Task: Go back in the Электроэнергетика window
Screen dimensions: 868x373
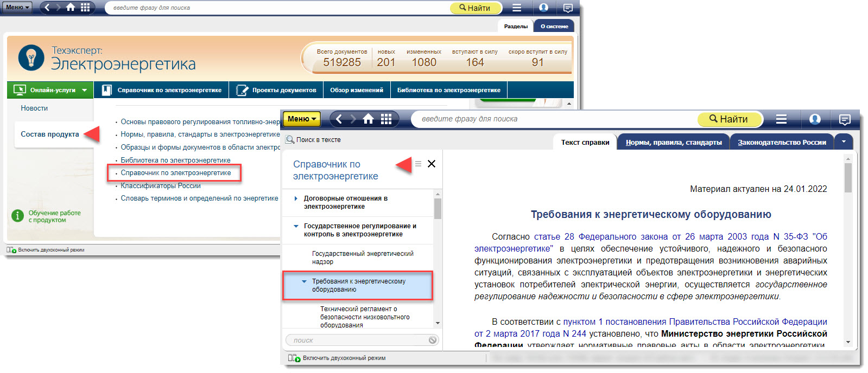Action: (47, 8)
